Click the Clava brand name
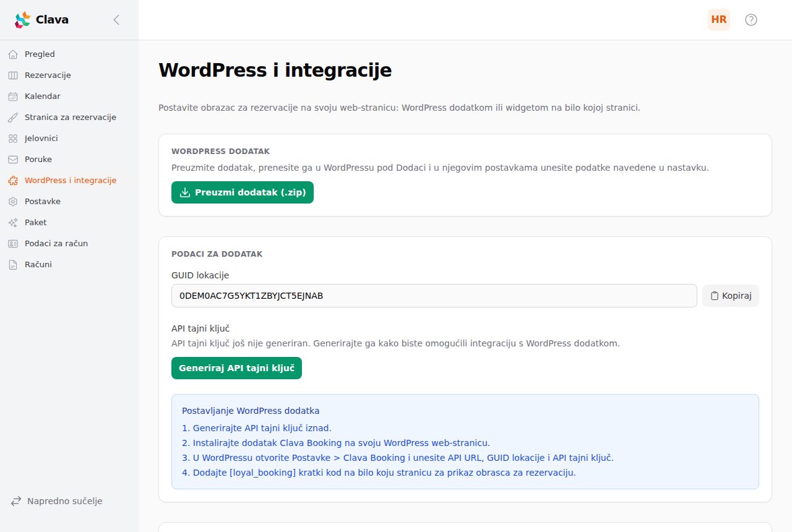This screenshot has height=532, width=792. tap(52, 20)
